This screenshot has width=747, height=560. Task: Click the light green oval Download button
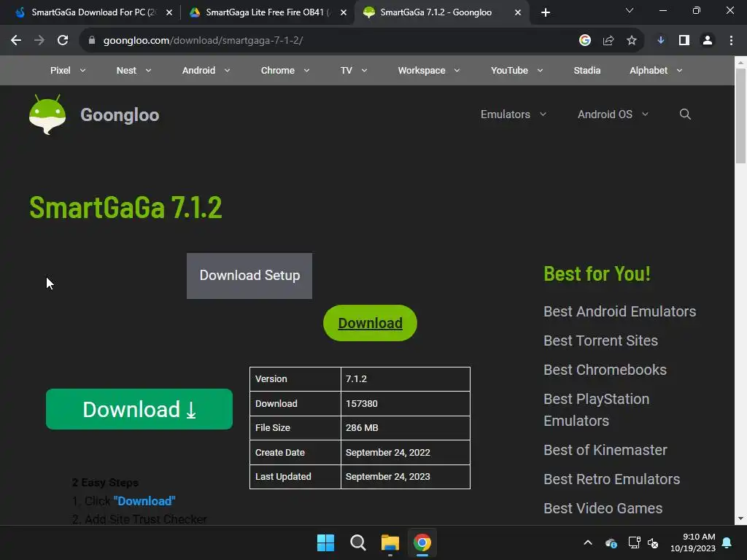(x=370, y=323)
